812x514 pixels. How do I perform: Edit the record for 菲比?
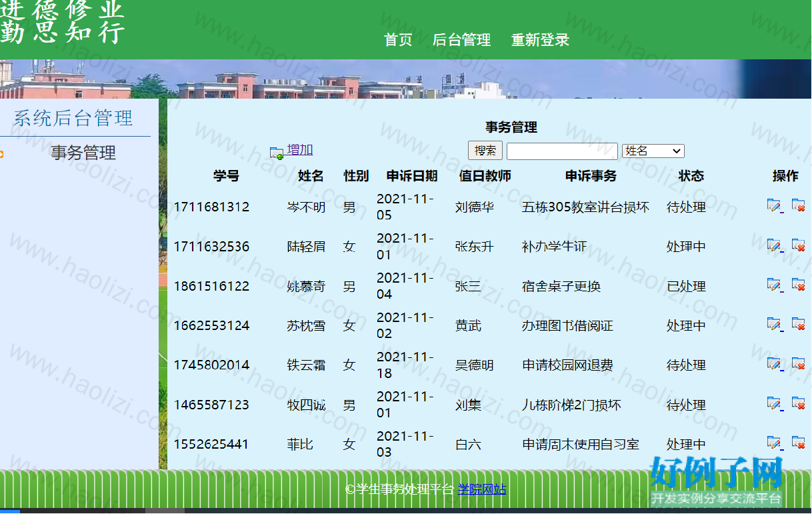[x=774, y=443]
